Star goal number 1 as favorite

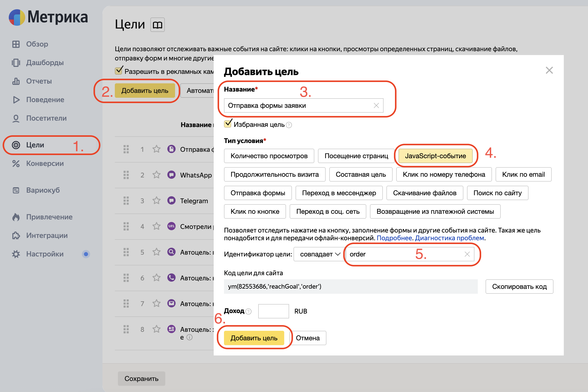pos(157,149)
